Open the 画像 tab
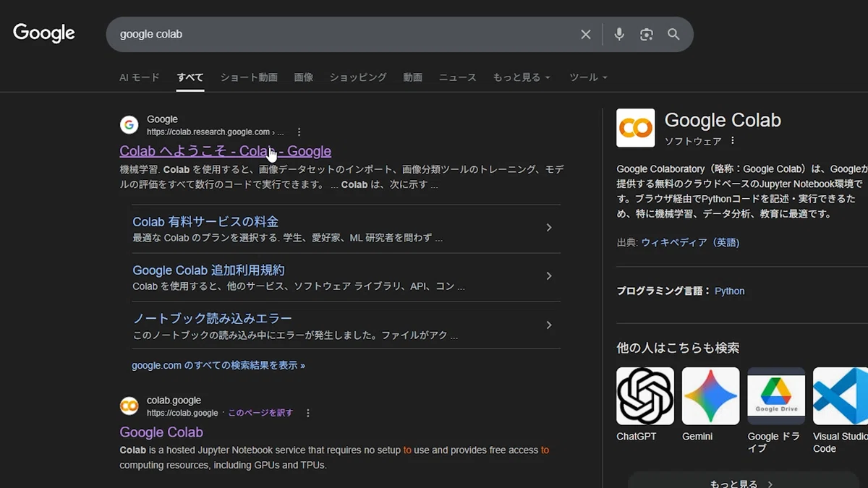The width and height of the screenshot is (868, 488). (x=304, y=77)
